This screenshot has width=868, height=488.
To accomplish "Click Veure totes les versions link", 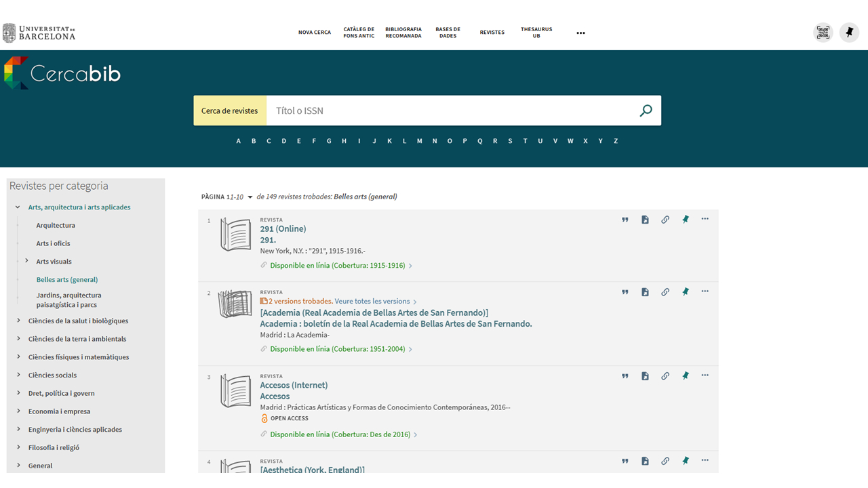I will [x=372, y=301].
